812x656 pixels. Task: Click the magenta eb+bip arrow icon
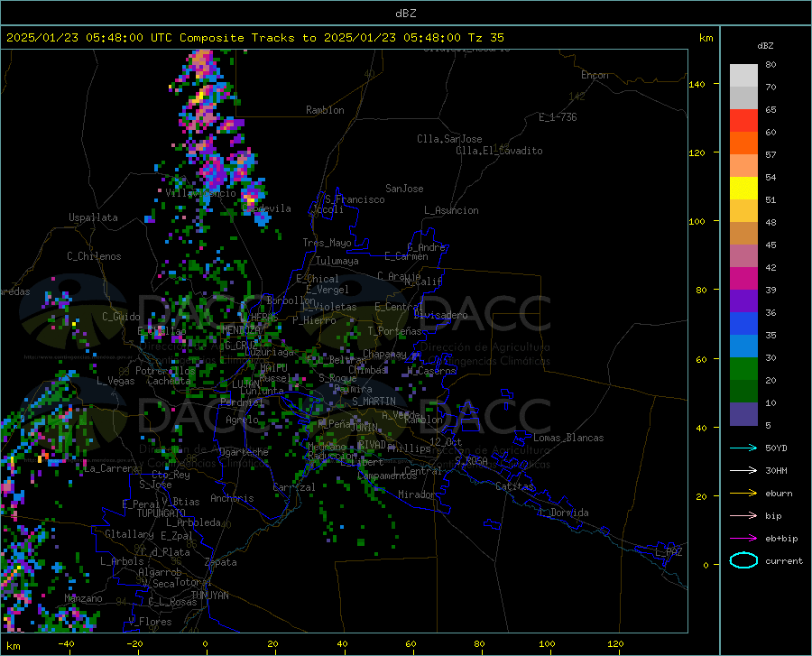coord(743,539)
